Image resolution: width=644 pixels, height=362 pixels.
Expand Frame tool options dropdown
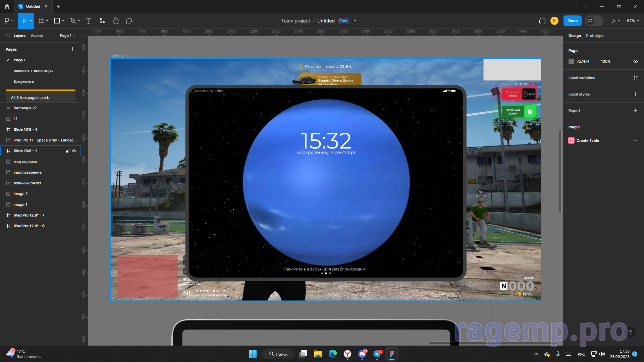click(47, 21)
